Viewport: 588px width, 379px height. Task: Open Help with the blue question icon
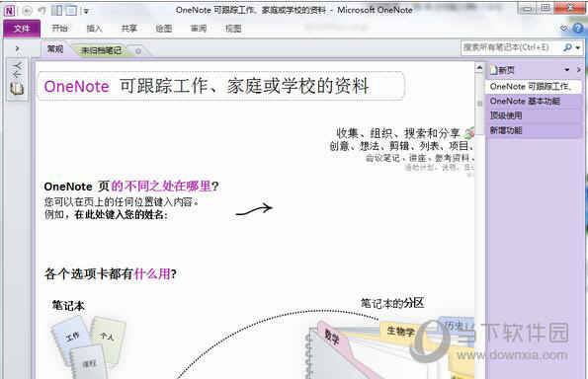click(578, 28)
